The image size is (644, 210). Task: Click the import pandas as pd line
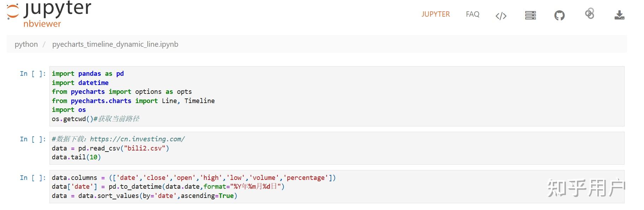coord(88,74)
